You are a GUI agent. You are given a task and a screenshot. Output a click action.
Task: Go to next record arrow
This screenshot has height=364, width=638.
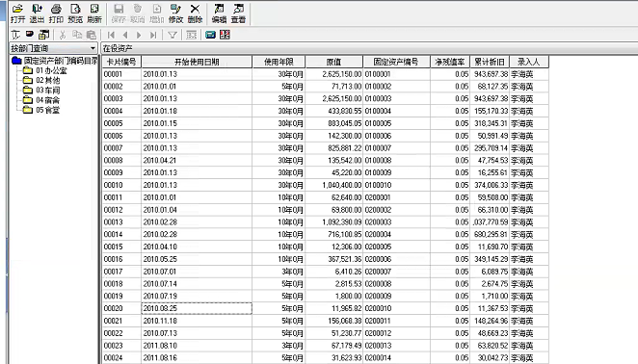pyautogui.click(x=139, y=35)
